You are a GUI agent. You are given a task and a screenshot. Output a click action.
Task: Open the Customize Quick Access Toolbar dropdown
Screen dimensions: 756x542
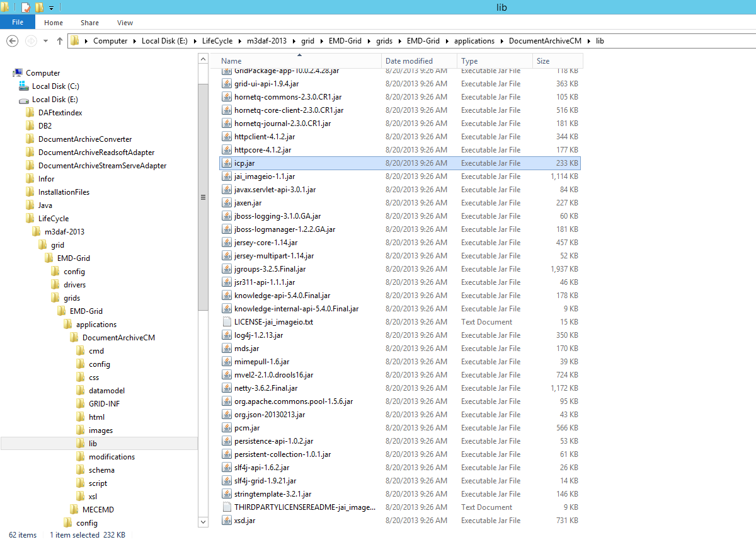coord(51,8)
